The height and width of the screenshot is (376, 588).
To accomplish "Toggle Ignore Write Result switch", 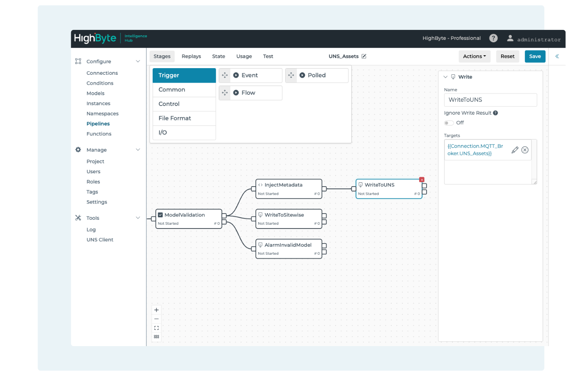I will coord(449,123).
